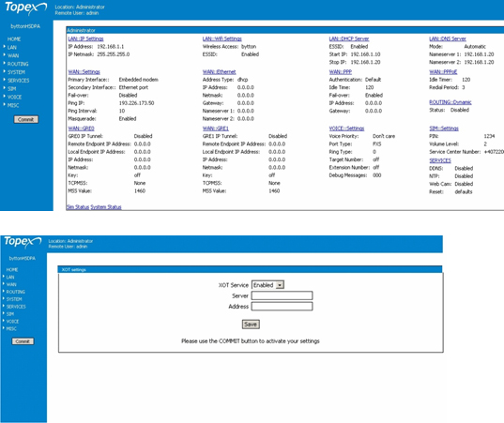
Task: Click the XOT settings panel title bar
Action: coord(250,269)
